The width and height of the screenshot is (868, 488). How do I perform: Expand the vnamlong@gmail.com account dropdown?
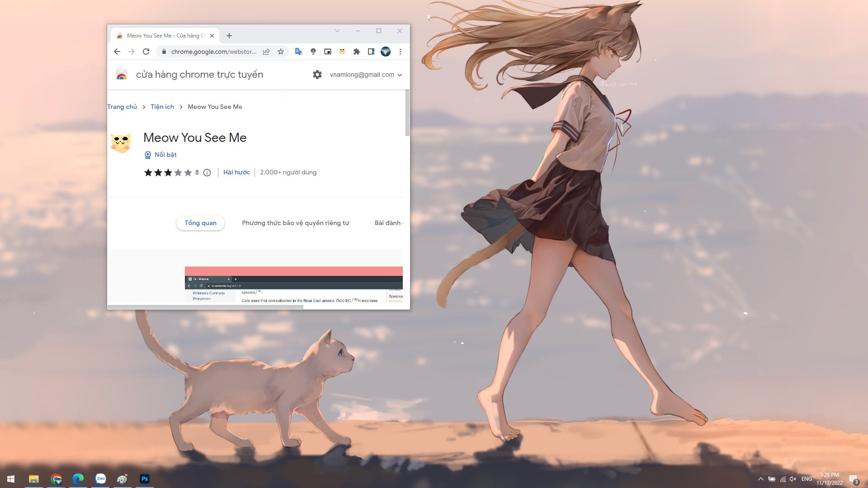click(366, 75)
